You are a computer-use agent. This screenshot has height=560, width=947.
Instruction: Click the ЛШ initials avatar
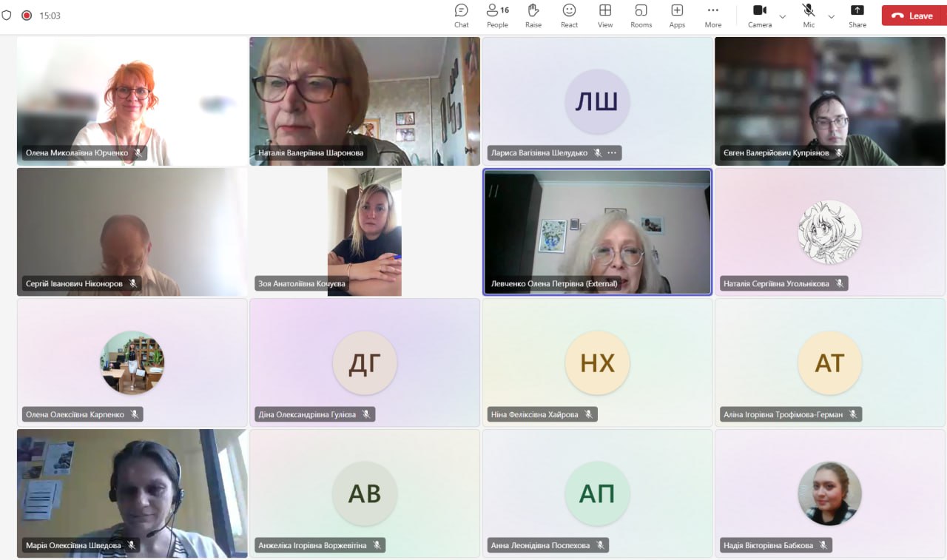point(597,101)
